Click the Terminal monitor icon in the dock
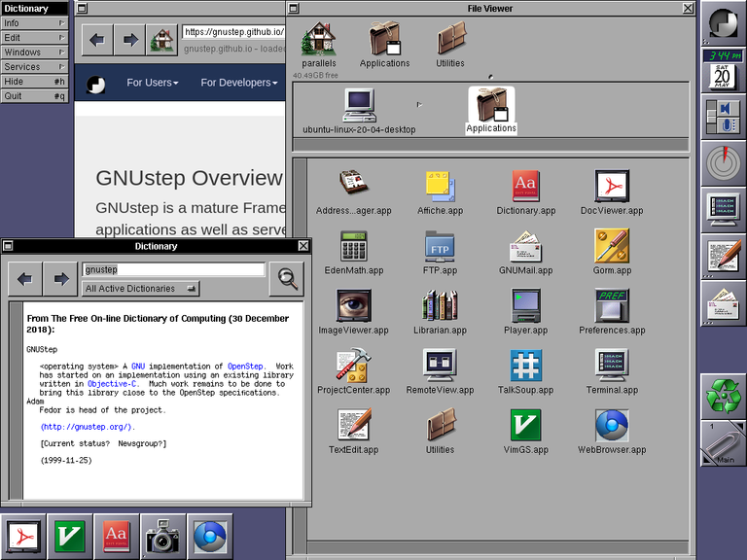 click(x=724, y=210)
